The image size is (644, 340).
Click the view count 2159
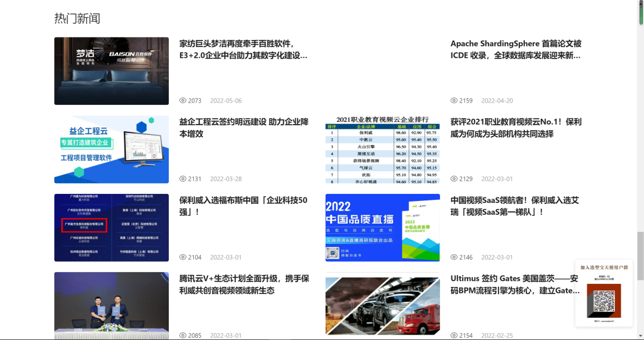point(466,101)
